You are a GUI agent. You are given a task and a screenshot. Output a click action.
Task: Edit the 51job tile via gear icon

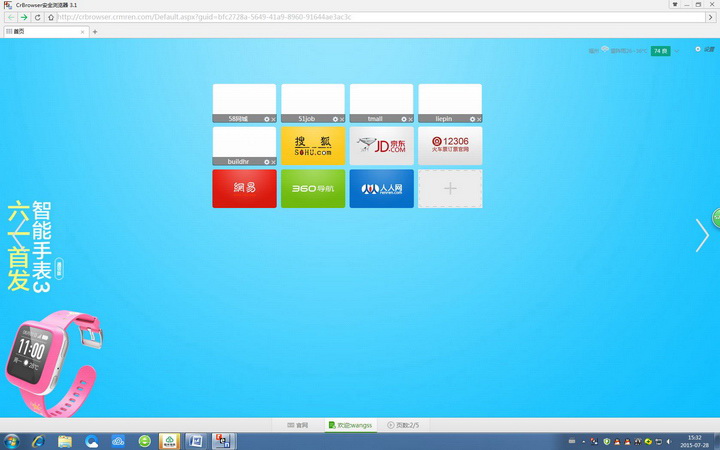tap(335, 119)
